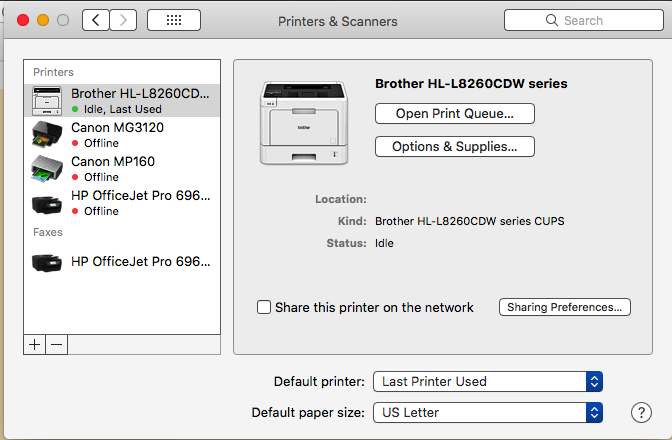This screenshot has height=440, width=672.
Task: Select HP OfficeJet Pro printer under Printers
Action: (122, 203)
